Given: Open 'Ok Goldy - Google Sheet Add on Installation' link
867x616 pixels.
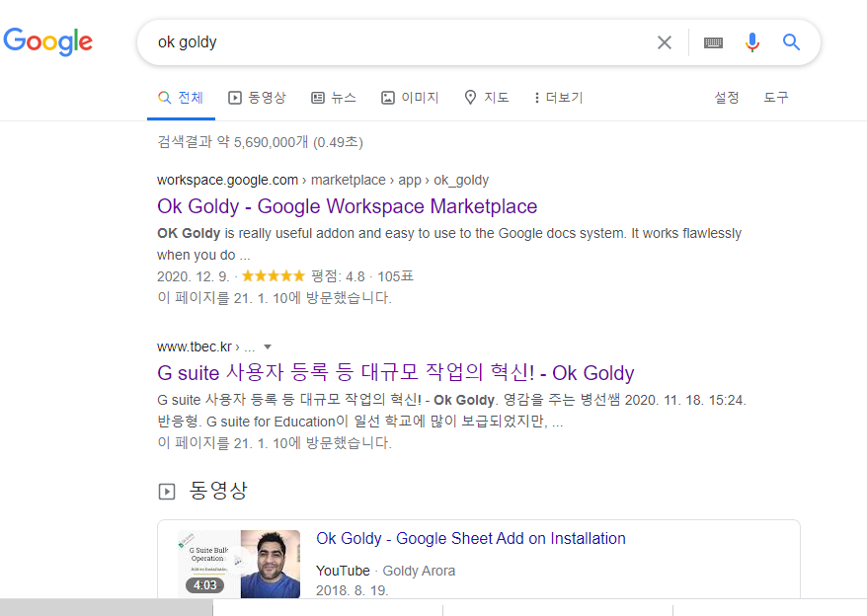Looking at the screenshot, I should tap(471, 539).
